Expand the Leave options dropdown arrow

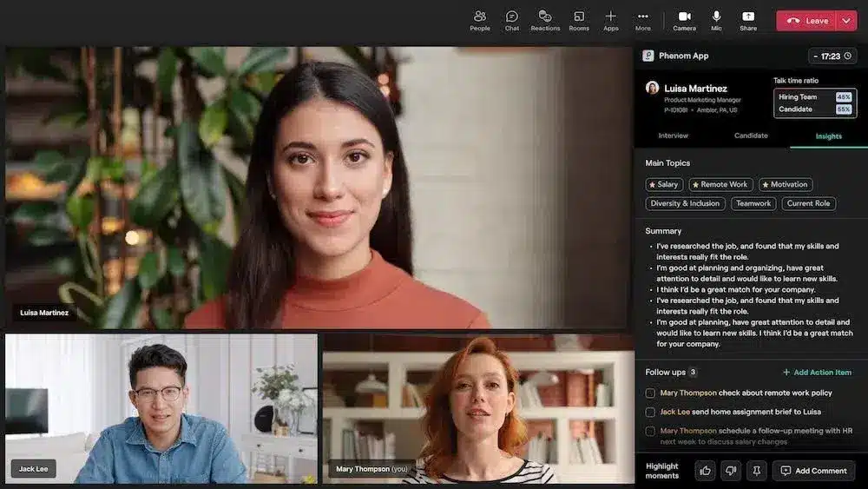[847, 21]
